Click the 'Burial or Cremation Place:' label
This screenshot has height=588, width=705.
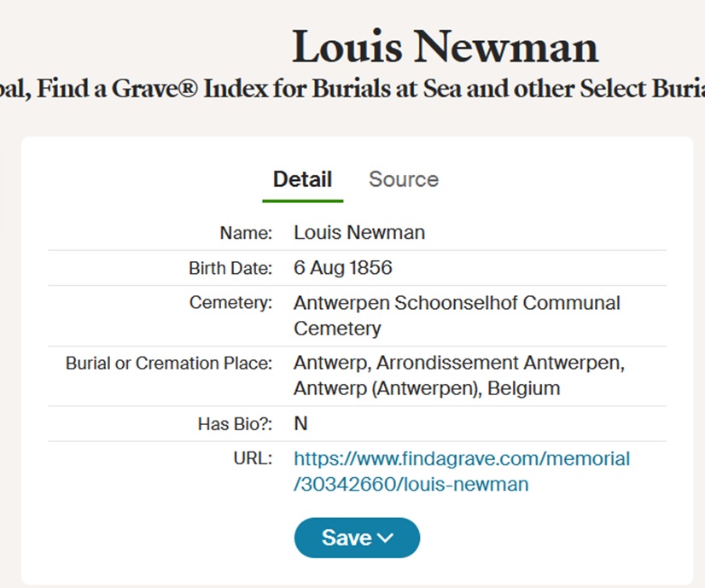[168, 364]
